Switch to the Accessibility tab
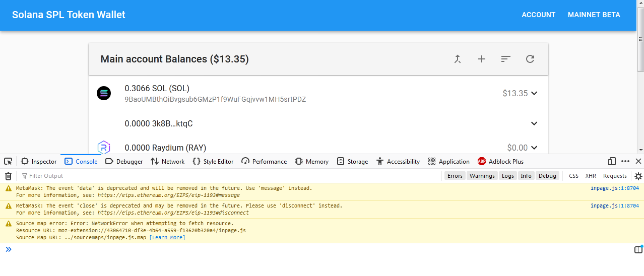The image size is (644, 276). pos(398,162)
